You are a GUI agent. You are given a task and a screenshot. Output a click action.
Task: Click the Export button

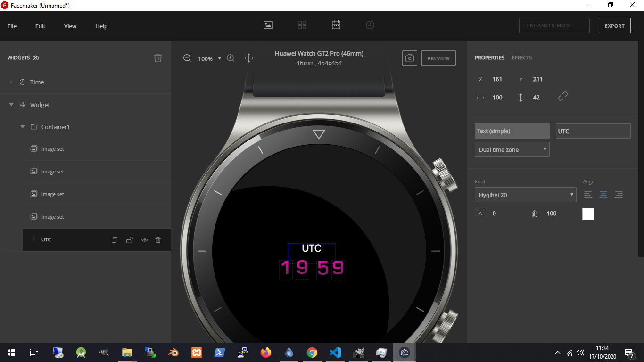click(x=615, y=25)
